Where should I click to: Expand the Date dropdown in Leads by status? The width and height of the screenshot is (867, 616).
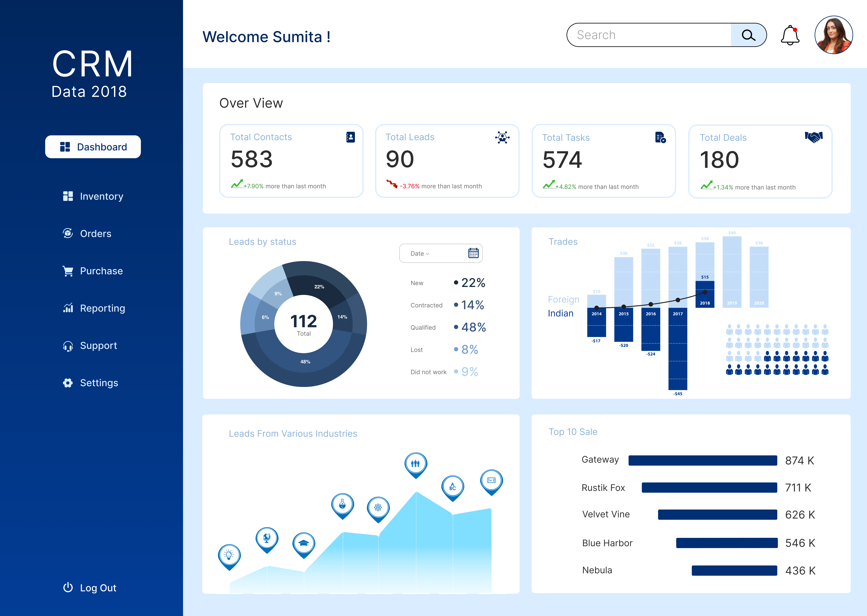[x=420, y=253]
